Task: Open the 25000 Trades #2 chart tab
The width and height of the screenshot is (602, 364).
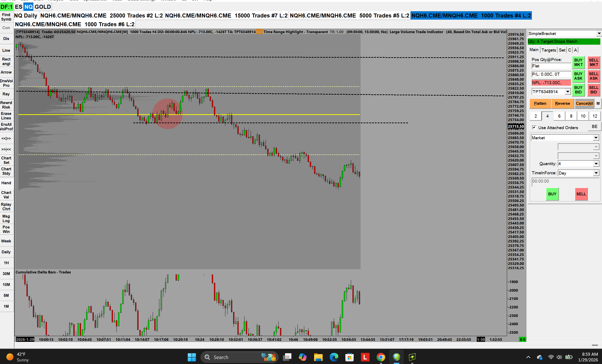Action: (x=101, y=16)
